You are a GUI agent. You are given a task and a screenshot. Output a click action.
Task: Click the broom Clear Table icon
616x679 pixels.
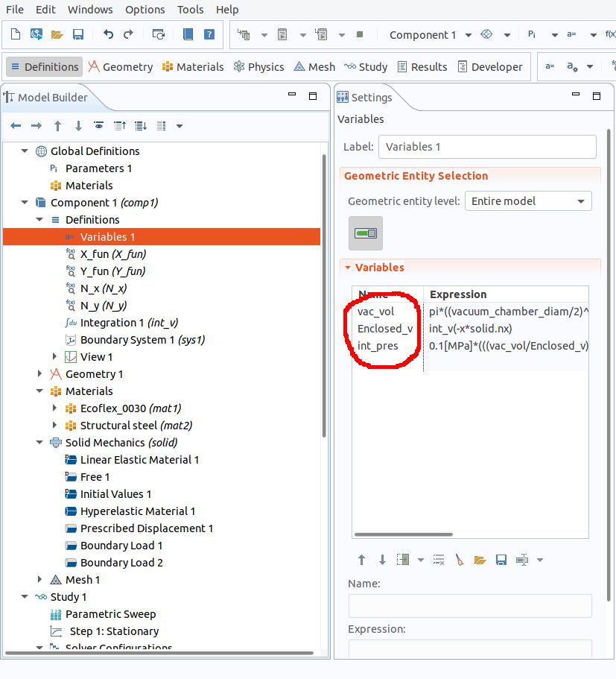point(460,560)
